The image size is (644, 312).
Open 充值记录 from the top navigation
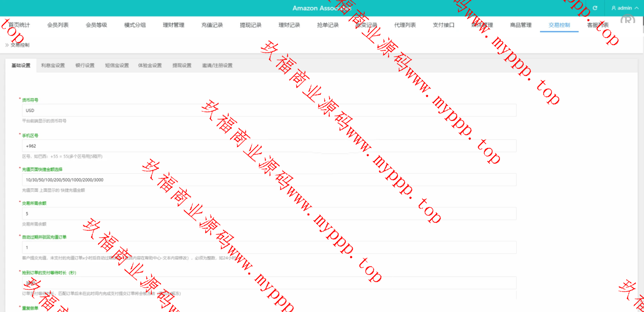click(212, 25)
